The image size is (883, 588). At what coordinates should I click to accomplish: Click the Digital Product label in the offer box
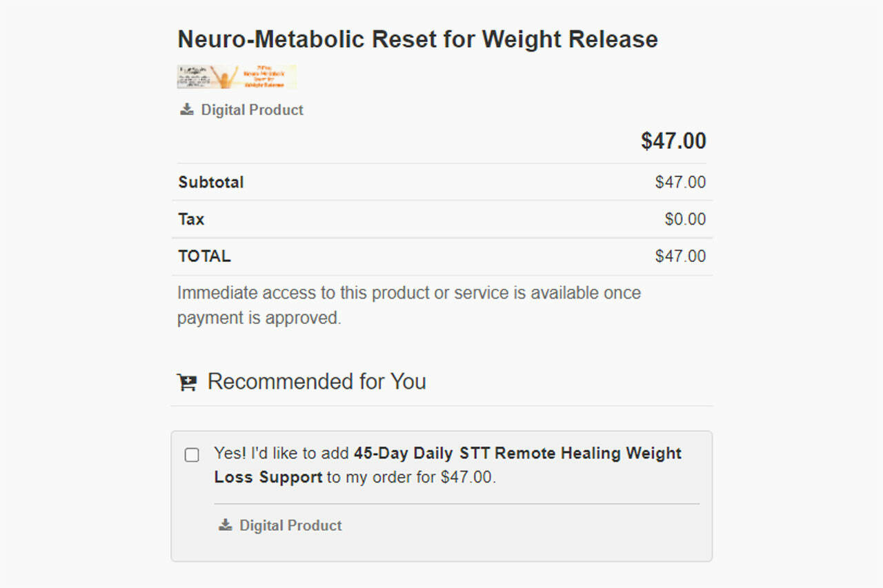point(290,525)
